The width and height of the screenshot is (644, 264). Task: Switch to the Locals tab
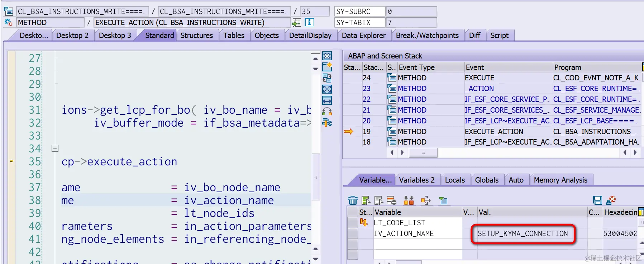tap(455, 180)
